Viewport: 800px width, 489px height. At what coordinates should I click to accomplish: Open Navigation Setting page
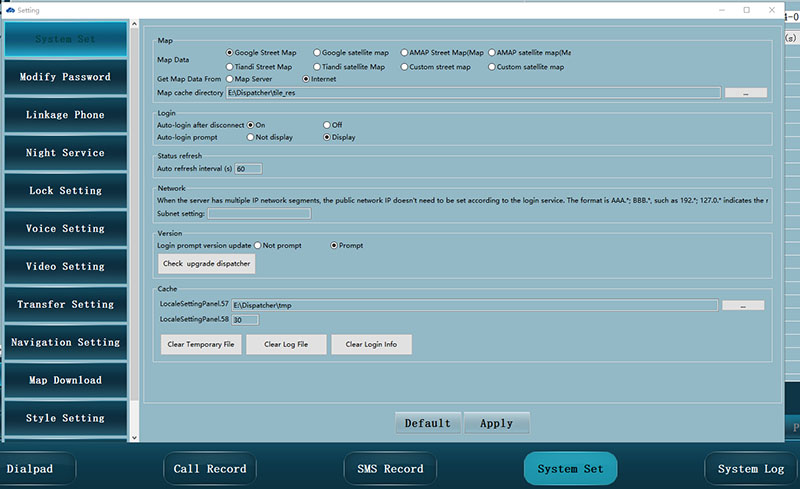coord(65,342)
